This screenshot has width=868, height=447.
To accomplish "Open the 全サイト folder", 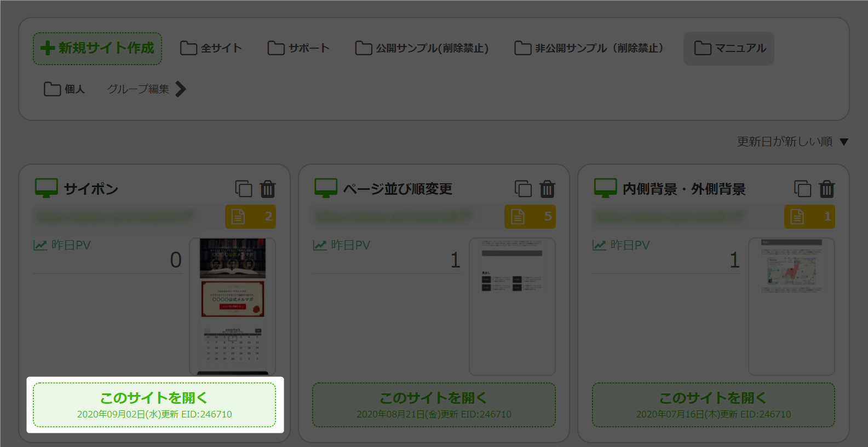I will (x=211, y=48).
